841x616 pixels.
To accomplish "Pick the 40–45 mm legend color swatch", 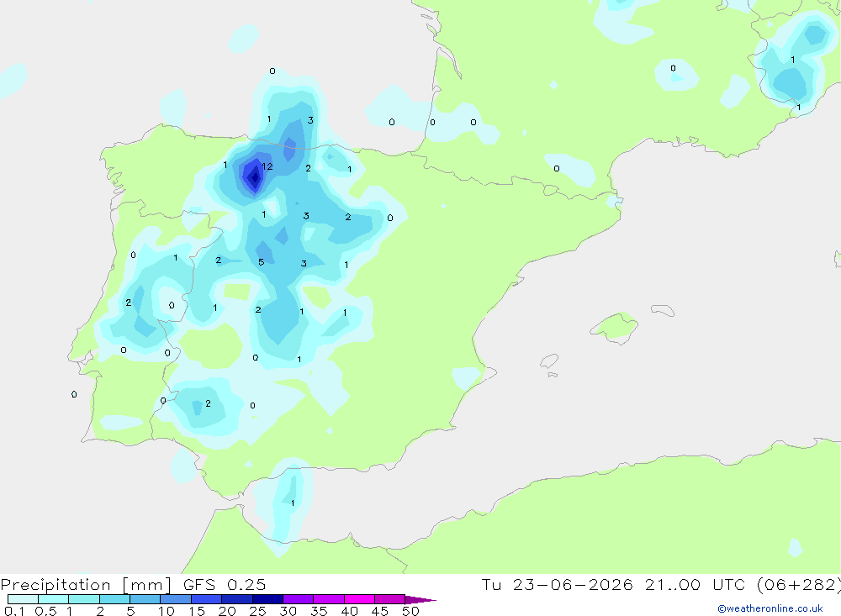I will tap(359, 599).
